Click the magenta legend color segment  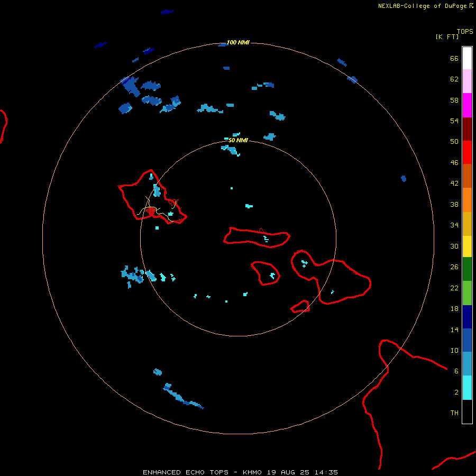coord(467,105)
